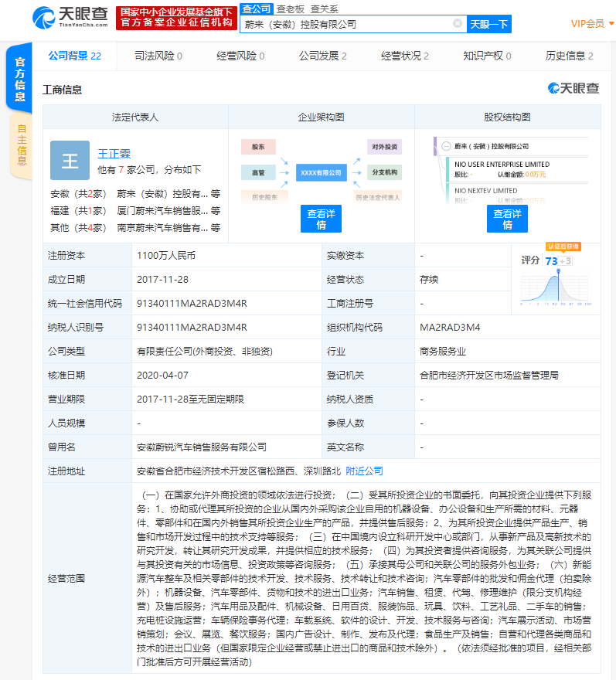Viewport: 616px width, 680px height.
Task: Clear the search box with X icon
Action: (458, 24)
